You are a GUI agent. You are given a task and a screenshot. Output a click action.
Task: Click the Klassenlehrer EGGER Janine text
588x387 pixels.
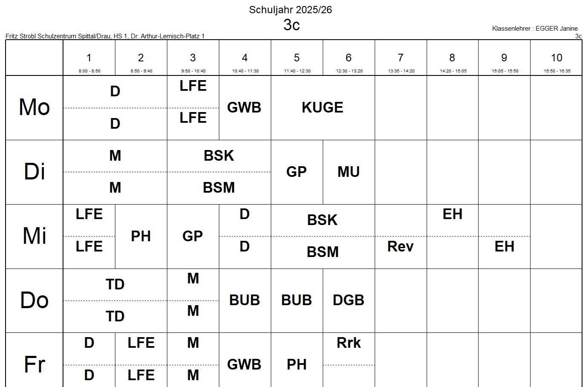click(534, 29)
